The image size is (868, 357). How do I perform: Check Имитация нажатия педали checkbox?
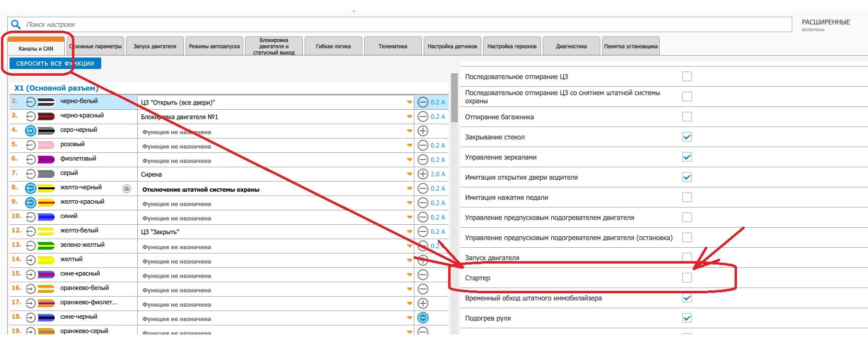point(687,197)
